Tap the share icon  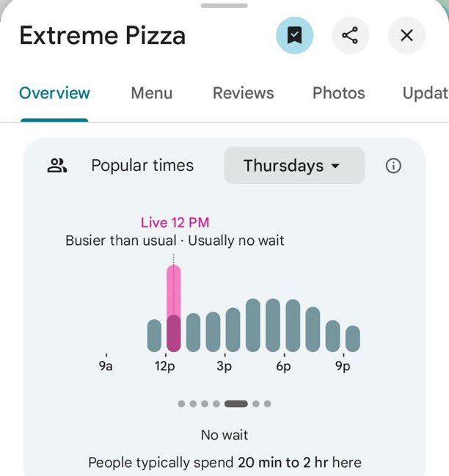[x=351, y=35]
